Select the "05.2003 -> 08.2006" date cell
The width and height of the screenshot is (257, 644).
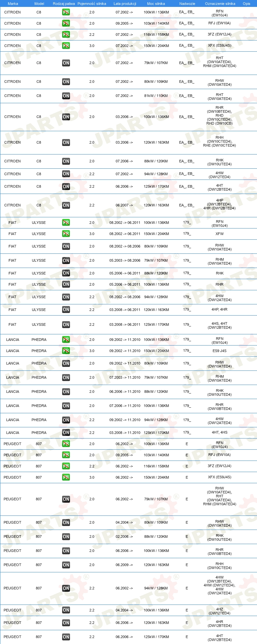(125, 260)
